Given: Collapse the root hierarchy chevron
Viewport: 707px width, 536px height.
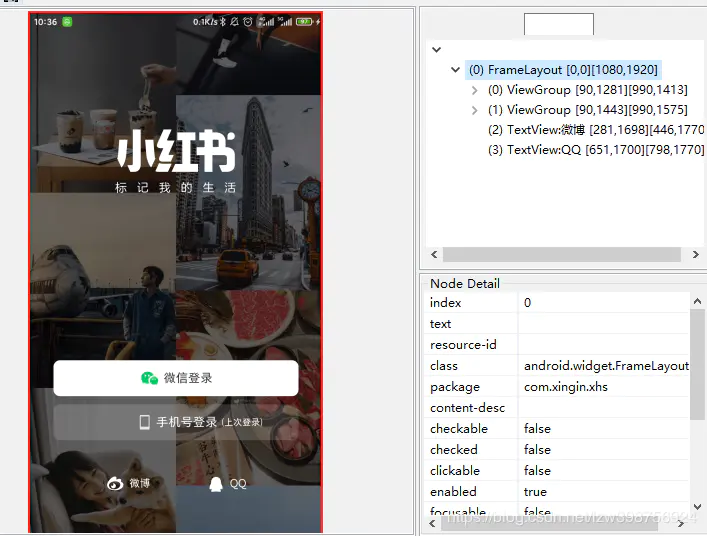Looking at the screenshot, I should click(436, 50).
